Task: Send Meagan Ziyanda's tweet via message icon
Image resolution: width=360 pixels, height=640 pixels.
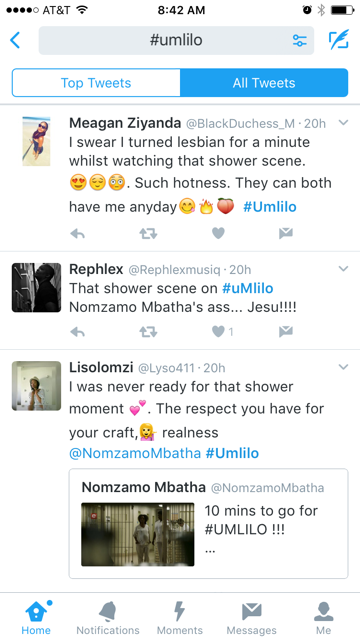Action: 286,233
